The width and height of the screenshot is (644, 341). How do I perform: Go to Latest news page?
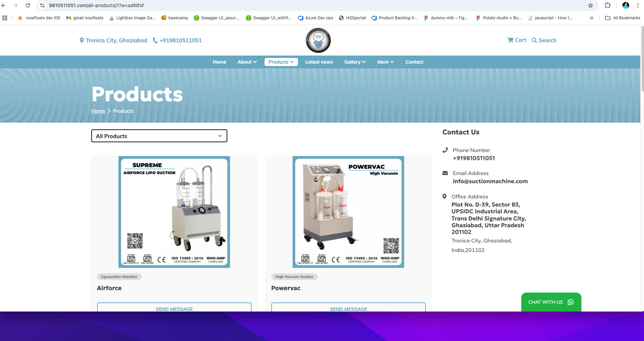pyautogui.click(x=319, y=62)
